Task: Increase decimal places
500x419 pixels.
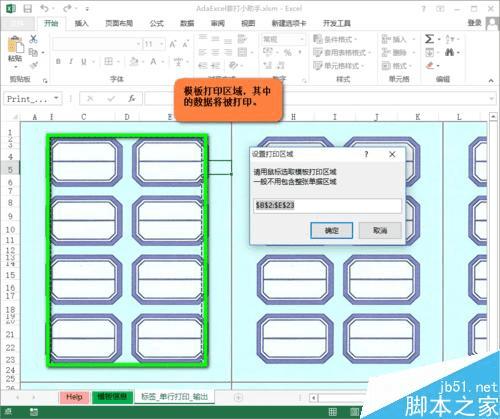Action: tap(268, 65)
